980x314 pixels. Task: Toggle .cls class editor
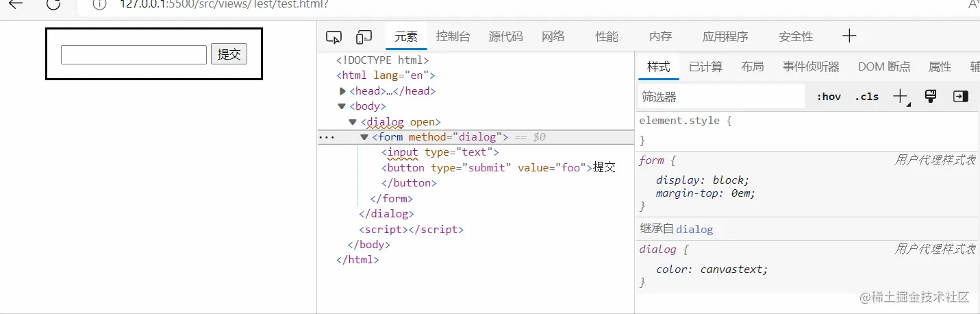pos(867,97)
